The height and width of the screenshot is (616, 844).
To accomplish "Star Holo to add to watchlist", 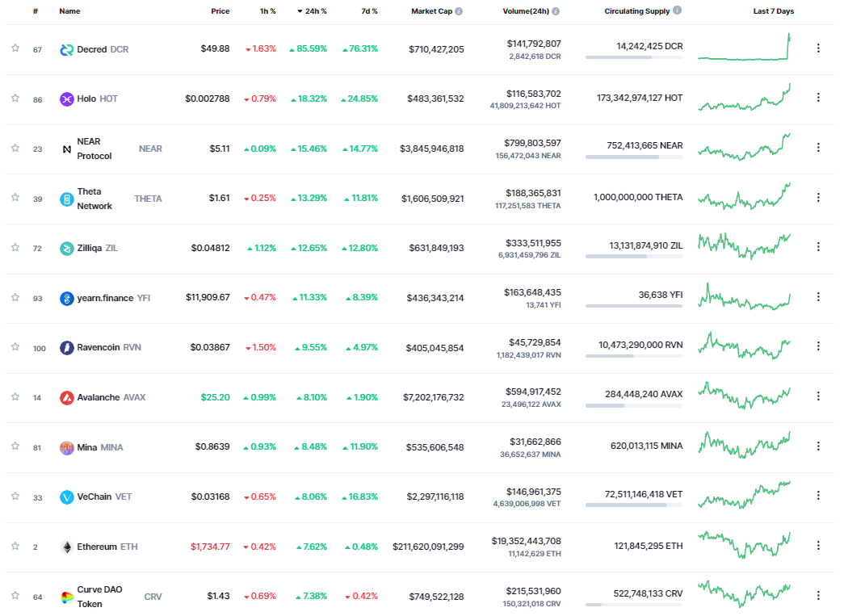I will (x=15, y=98).
